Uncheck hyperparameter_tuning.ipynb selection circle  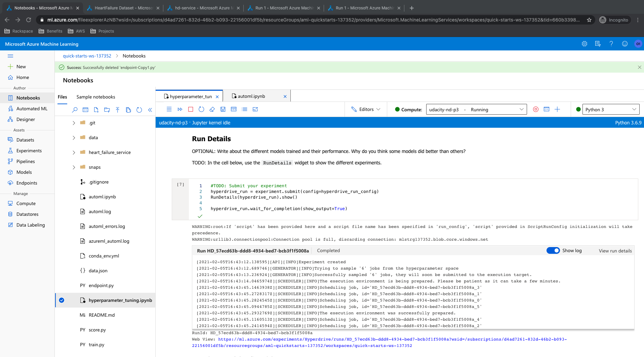[62, 300]
